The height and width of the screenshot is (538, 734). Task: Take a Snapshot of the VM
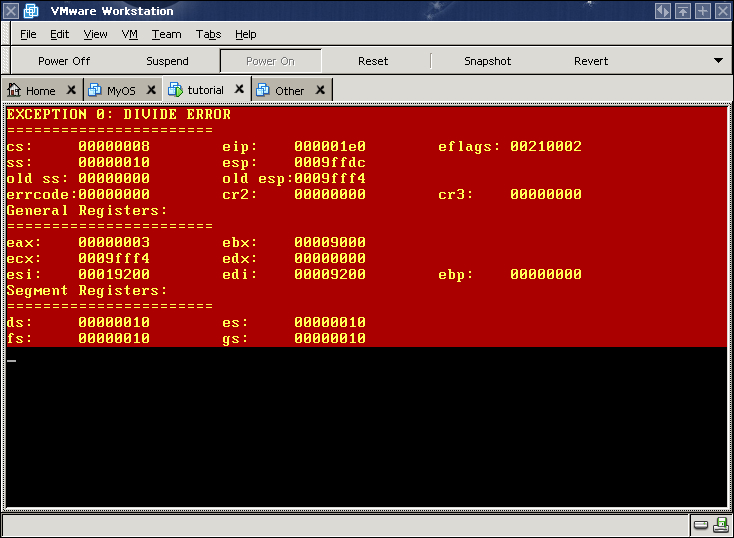(487, 61)
